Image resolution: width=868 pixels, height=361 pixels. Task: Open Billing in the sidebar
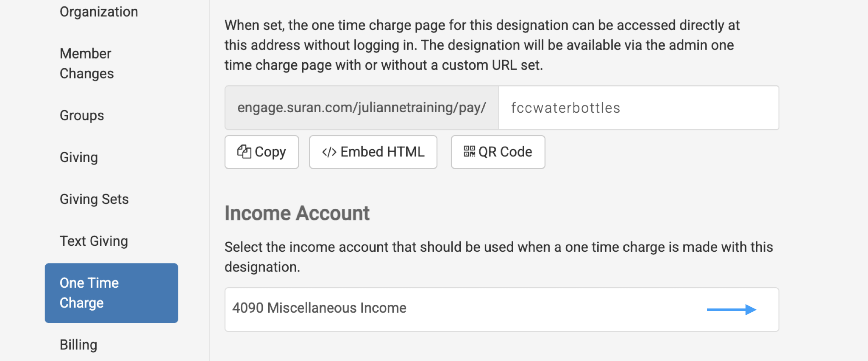(78, 345)
